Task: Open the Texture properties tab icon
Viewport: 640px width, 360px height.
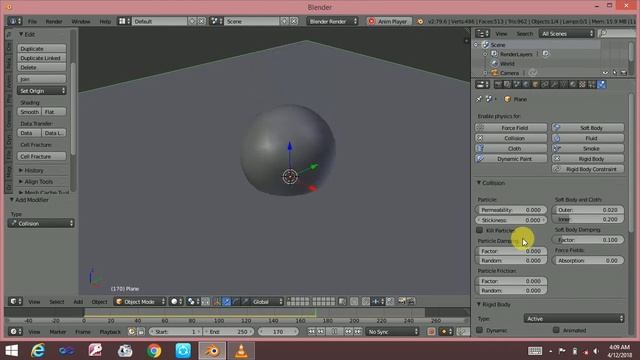Action: click(582, 84)
